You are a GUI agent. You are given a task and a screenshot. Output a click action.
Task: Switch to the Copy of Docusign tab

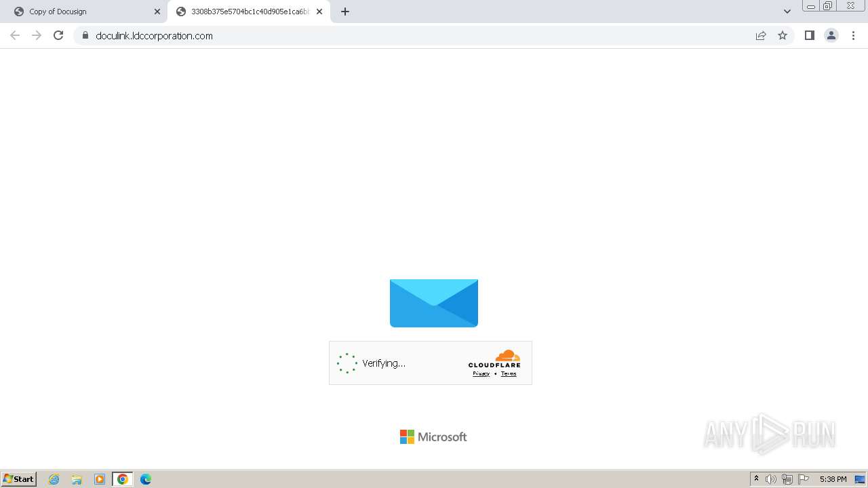[83, 12]
